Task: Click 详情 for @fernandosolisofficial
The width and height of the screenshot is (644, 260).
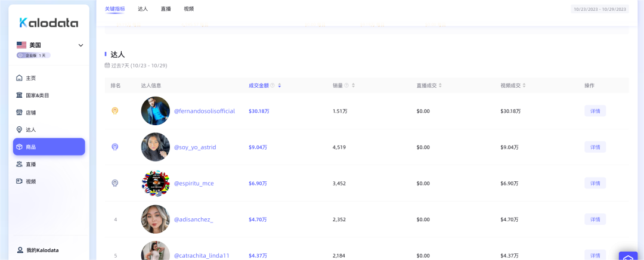Action: [x=595, y=111]
